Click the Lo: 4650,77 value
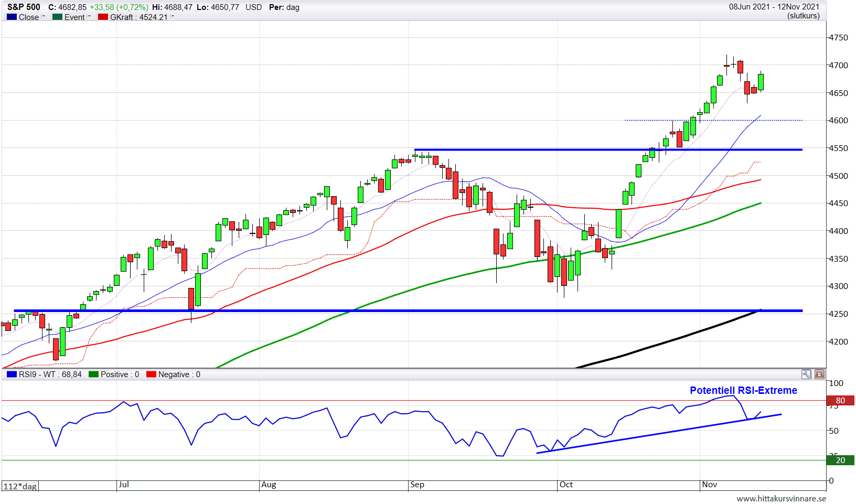 pos(218,7)
